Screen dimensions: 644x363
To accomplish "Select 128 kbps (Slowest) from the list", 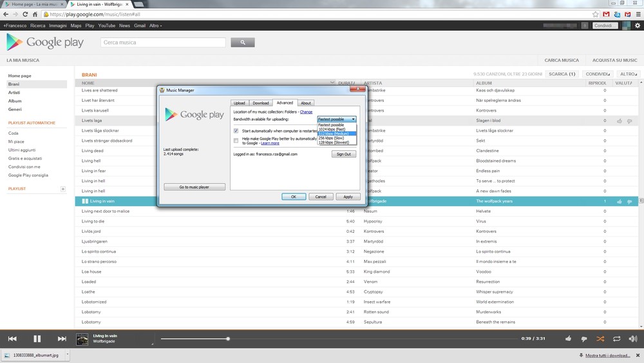I will 334,142.
